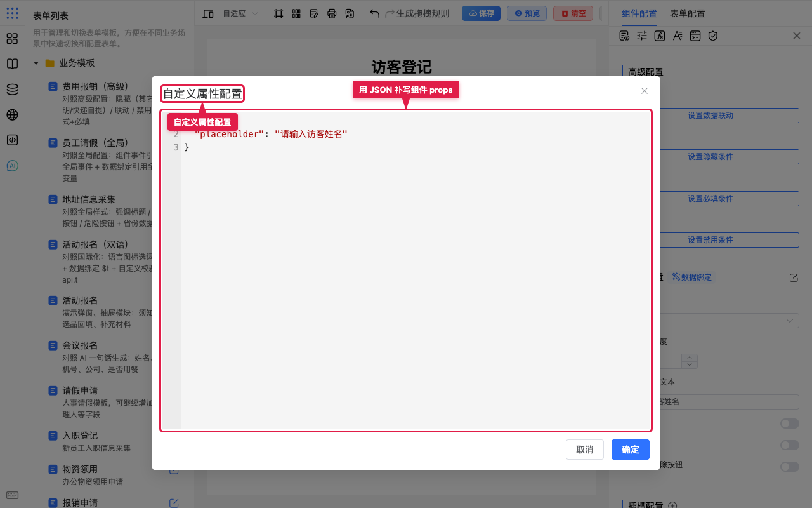
Task: Click the globe icon in left sidebar
Action: pyautogui.click(x=12, y=115)
